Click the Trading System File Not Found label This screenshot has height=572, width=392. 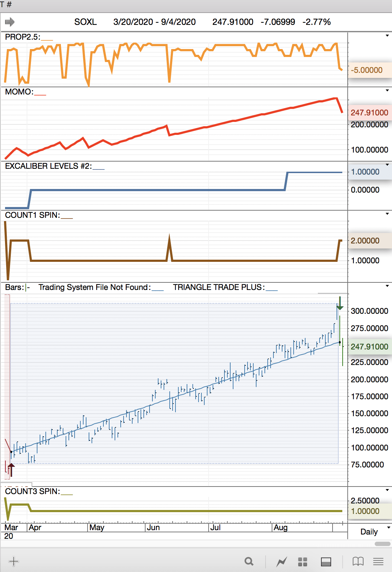point(94,287)
